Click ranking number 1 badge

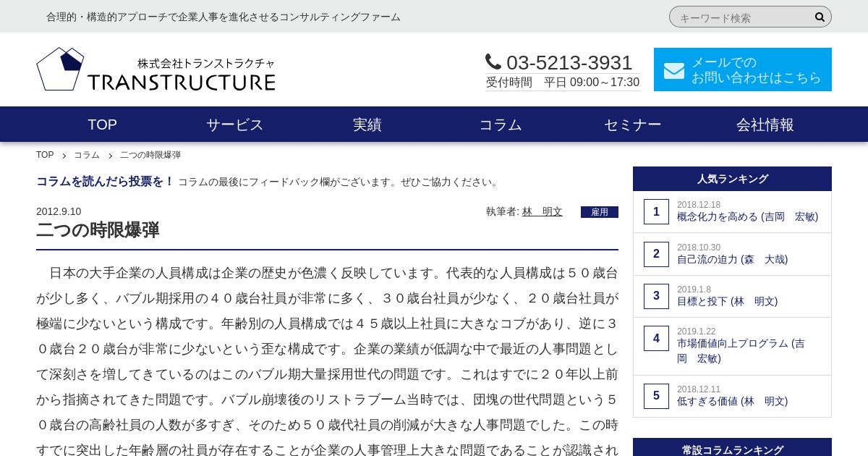[656, 212]
